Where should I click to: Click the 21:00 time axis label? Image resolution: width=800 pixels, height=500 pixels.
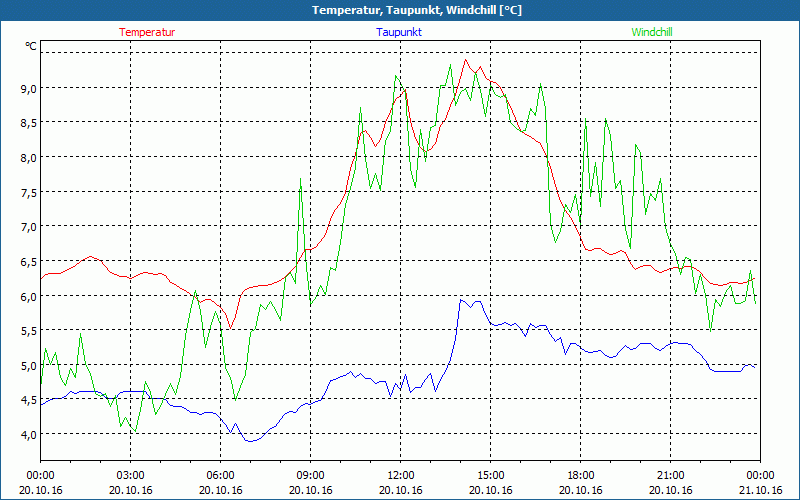670,476
